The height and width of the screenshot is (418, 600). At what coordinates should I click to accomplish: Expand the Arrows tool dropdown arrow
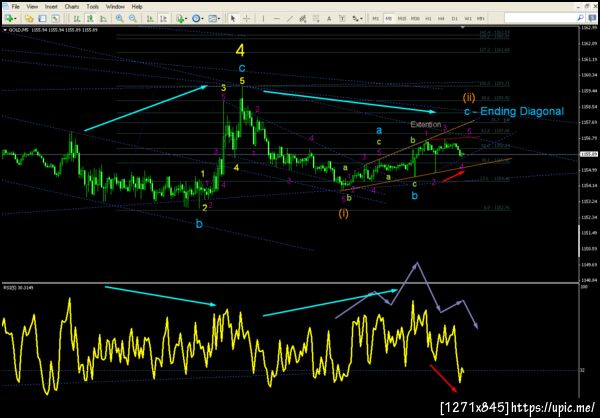[362, 18]
